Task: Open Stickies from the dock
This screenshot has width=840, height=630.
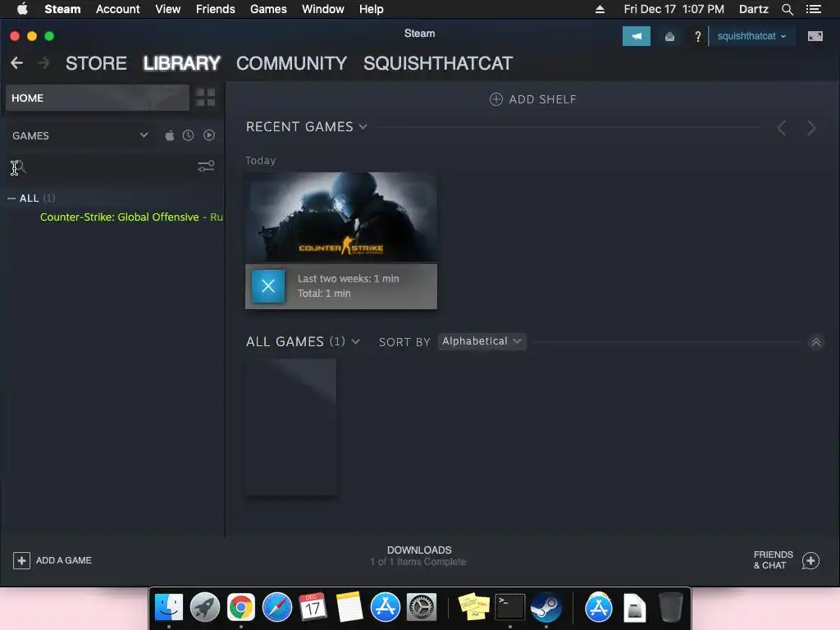Action: pyautogui.click(x=473, y=608)
